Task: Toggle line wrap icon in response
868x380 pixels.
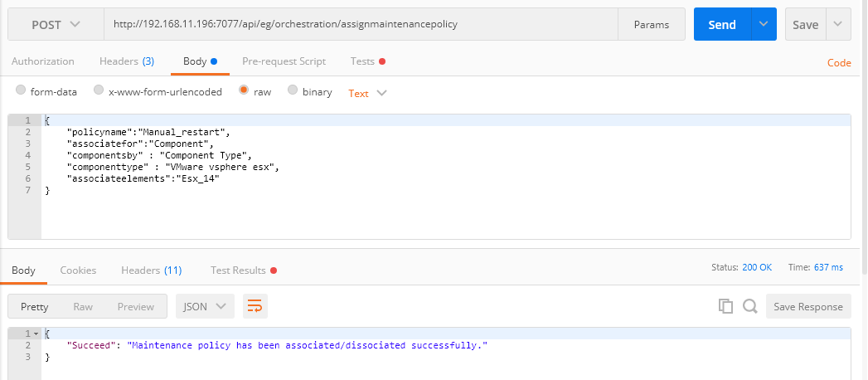Action: 255,306
